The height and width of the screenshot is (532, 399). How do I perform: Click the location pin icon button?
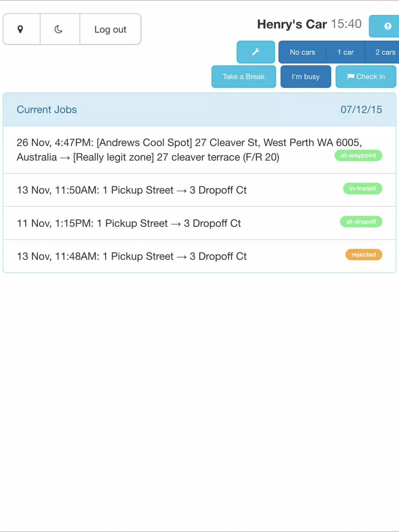click(x=22, y=29)
